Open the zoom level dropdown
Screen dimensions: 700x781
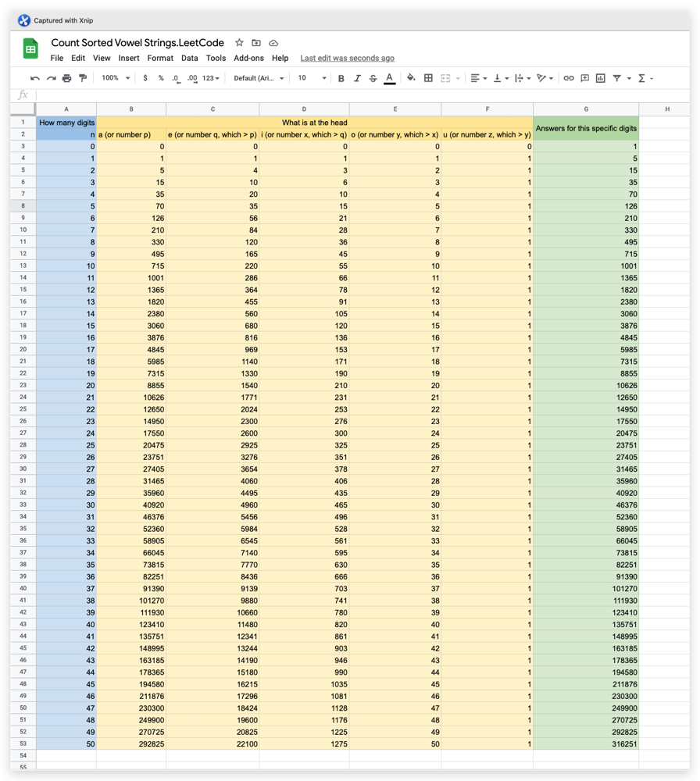pos(114,78)
